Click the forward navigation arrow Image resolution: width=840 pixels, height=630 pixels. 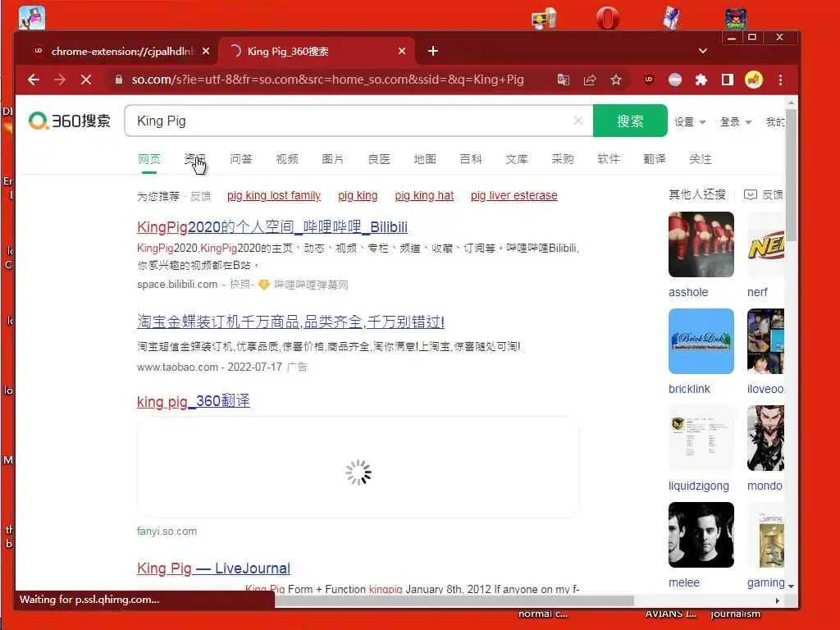60,80
